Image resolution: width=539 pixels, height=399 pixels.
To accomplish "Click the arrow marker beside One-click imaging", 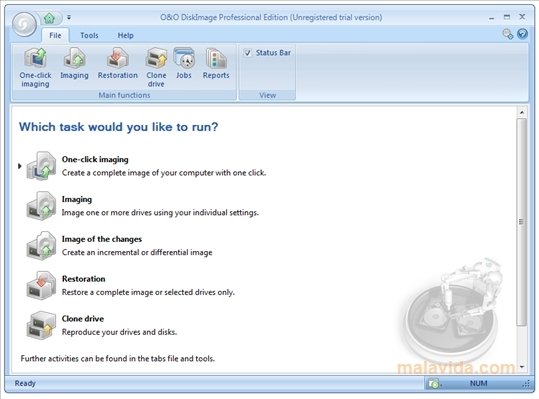I will tap(20, 166).
